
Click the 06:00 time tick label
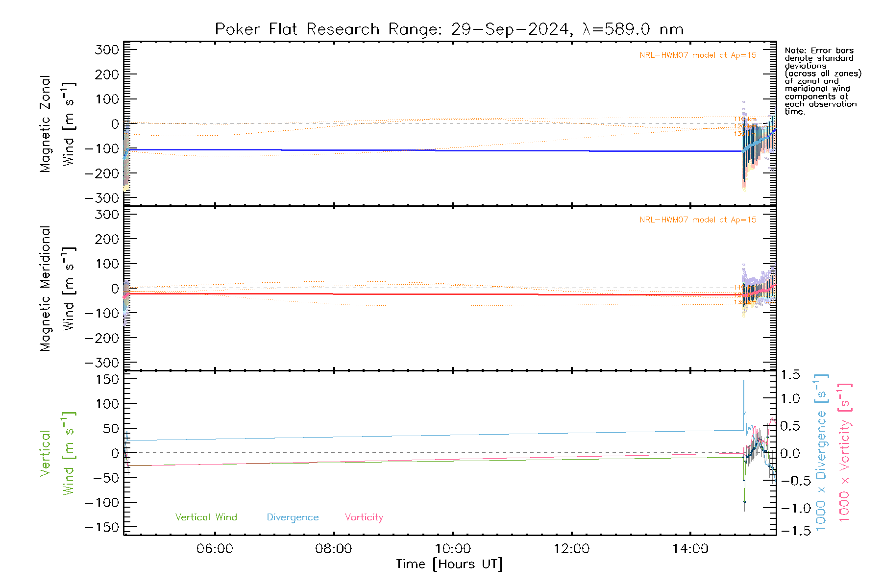point(215,549)
